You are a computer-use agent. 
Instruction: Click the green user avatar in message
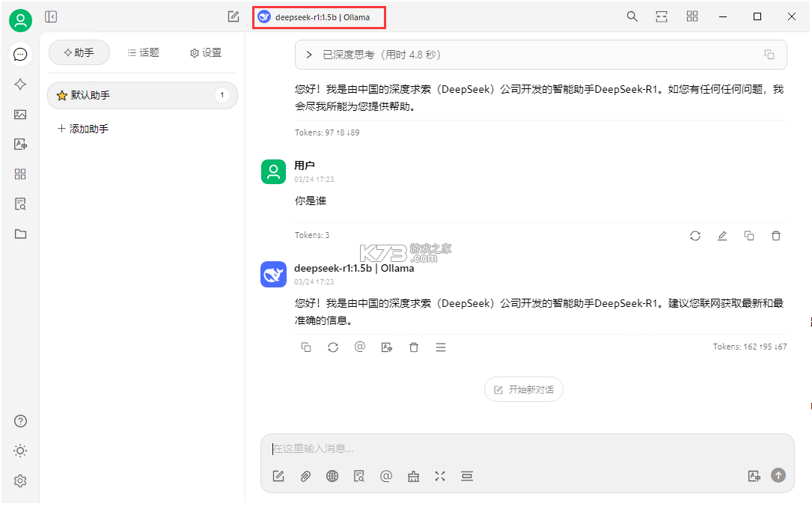tap(273, 171)
